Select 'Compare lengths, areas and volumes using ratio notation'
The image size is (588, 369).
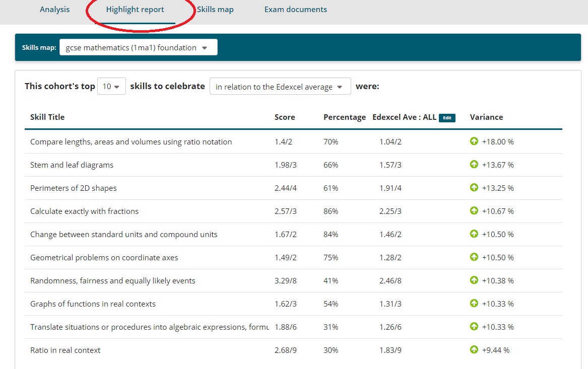(131, 141)
